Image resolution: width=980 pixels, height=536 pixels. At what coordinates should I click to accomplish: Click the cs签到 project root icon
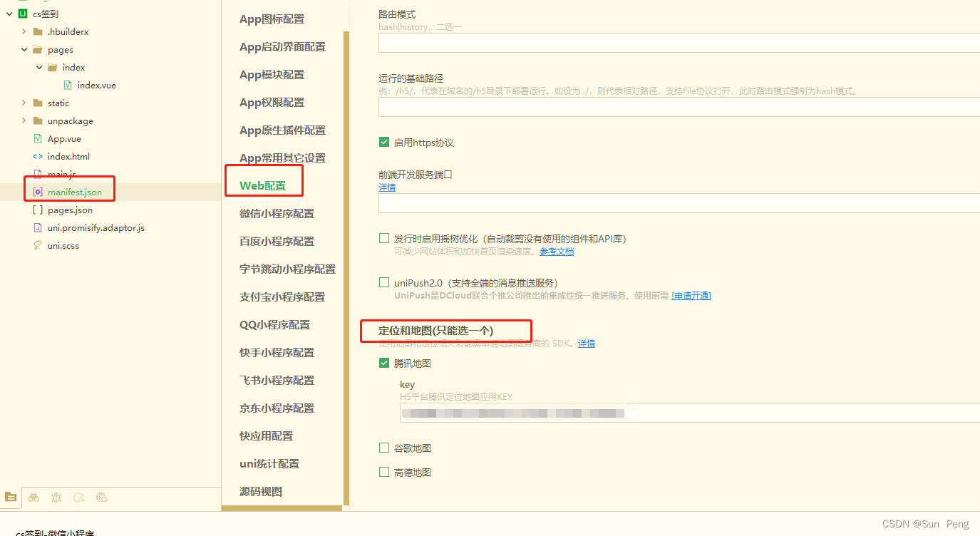click(x=23, y=14)
